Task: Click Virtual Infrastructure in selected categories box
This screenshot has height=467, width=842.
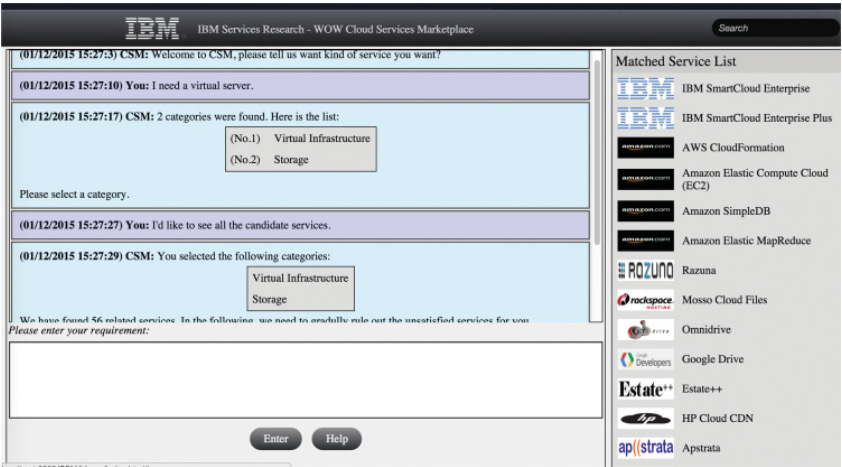Action: pos(300,278)
